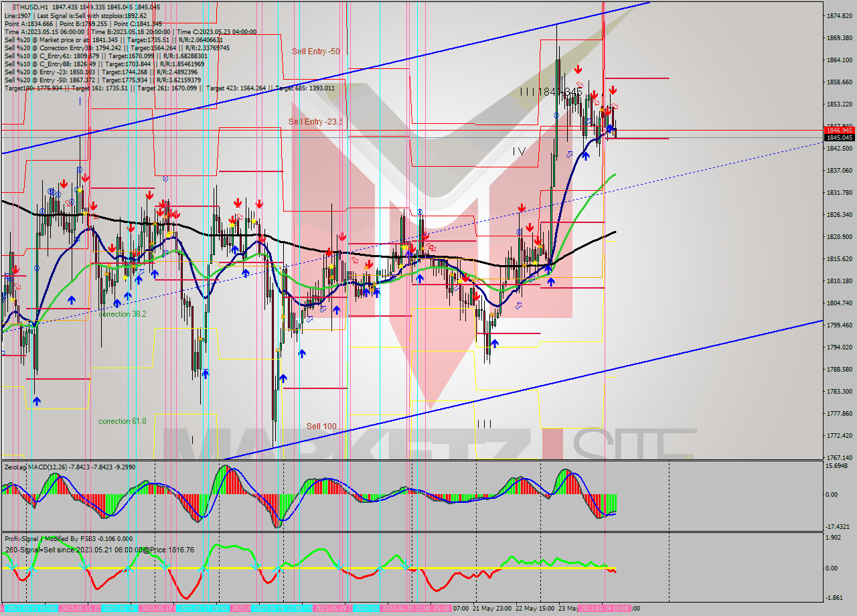The image size is (857, 616).
Task: Select the red sell arrow above the latest candles
Action: [x=613, y=90]
